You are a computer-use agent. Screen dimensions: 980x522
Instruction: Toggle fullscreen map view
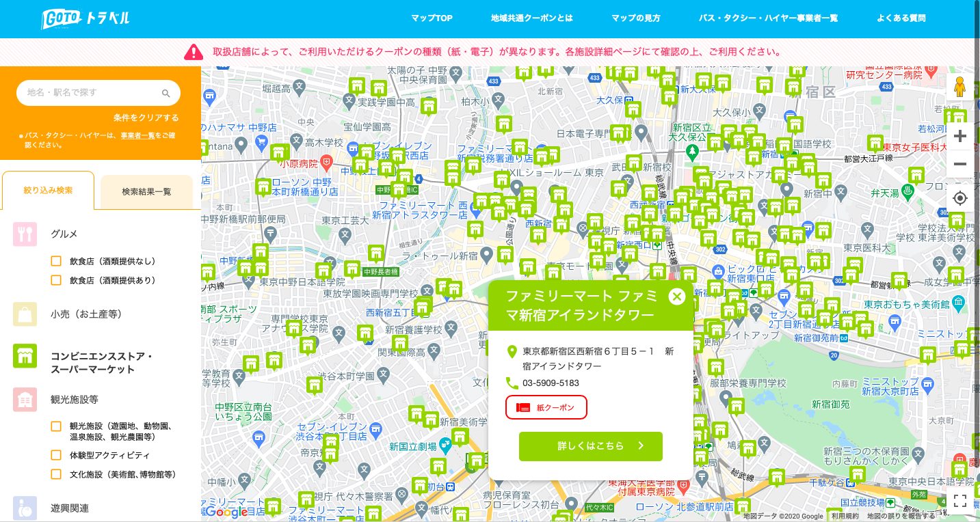pyautogui.click(x=960, y=502)
